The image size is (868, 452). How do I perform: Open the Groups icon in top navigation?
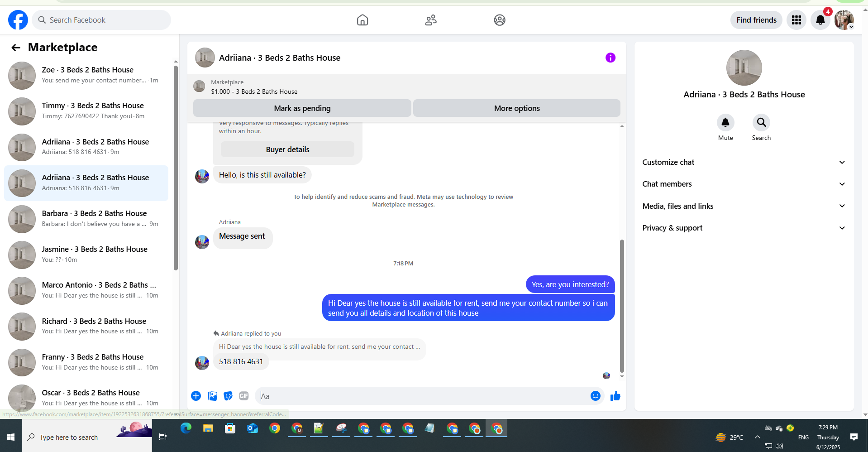500,20
